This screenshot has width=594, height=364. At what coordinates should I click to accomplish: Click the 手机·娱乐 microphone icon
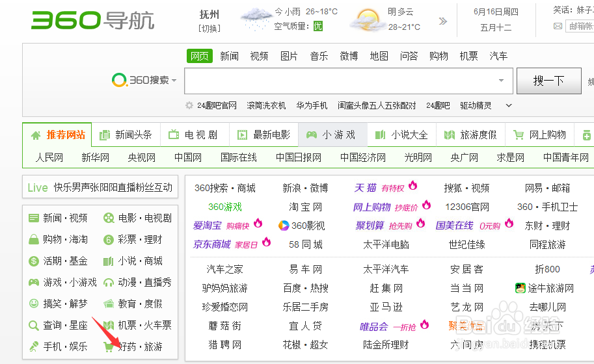(34, 346)
